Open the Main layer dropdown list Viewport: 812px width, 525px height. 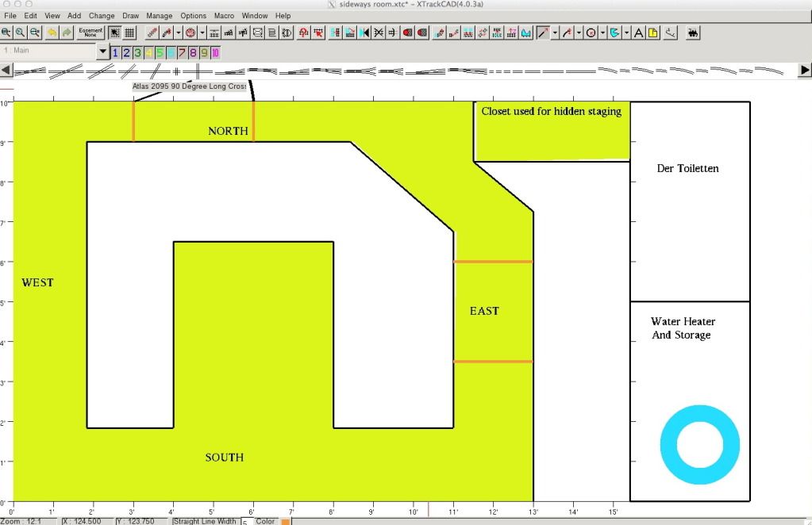point(102,52)
